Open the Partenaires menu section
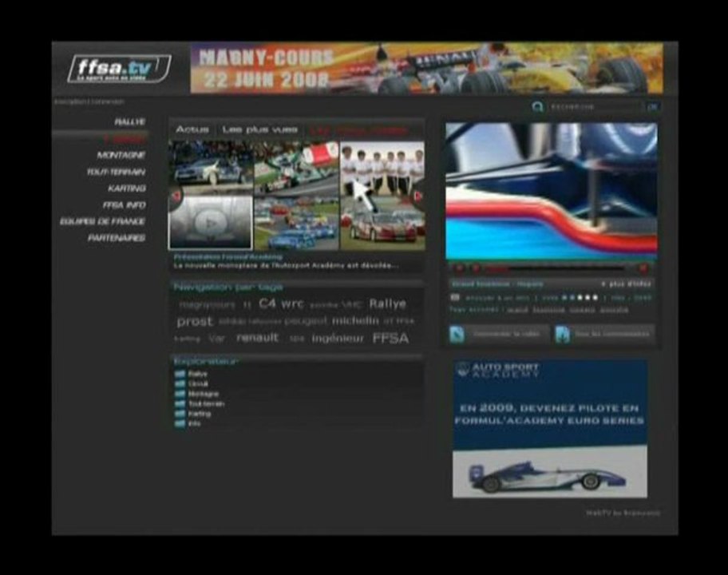This screenshot has width=728, height=575. pyautogui.click(x=117, y=238)
